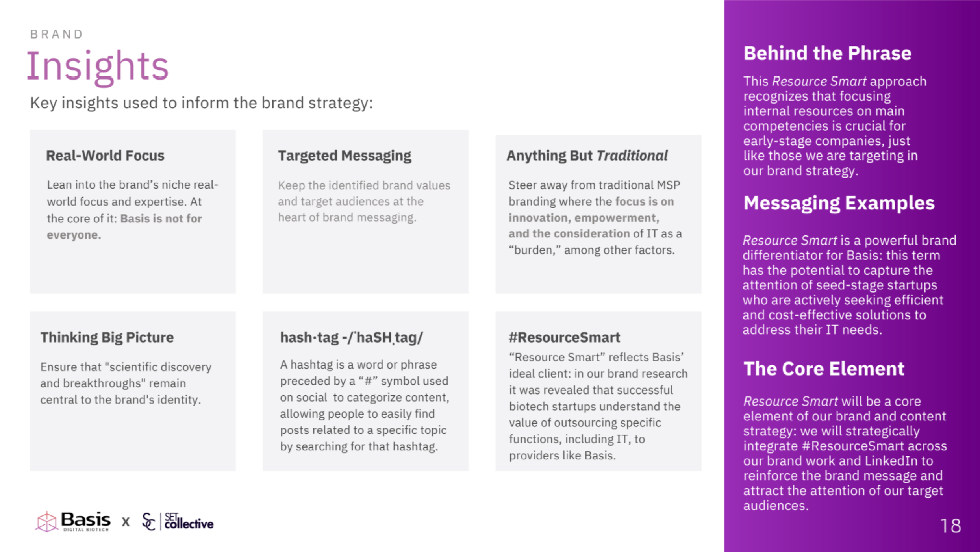
Task: Click the page number 18
Action: (950, 526)
